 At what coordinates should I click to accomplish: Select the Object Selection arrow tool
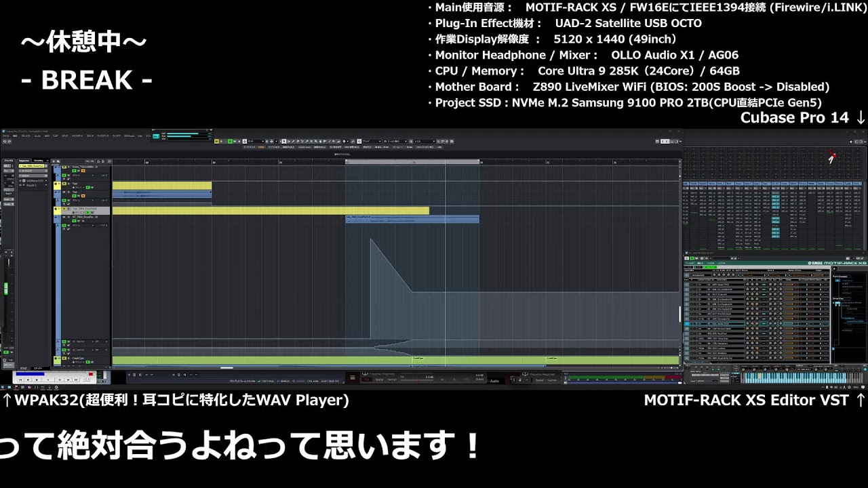tap(284, 141)
